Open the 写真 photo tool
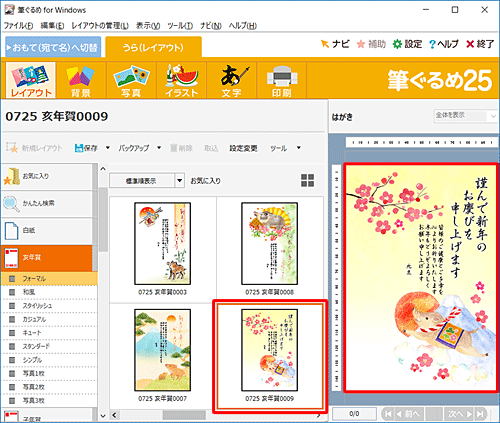Image resolution: width=500 pixels, height=423 pixels. 131,80
